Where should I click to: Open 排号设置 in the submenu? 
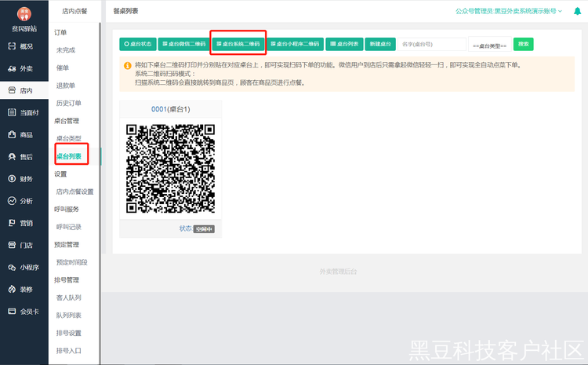(x=69, y=333)
